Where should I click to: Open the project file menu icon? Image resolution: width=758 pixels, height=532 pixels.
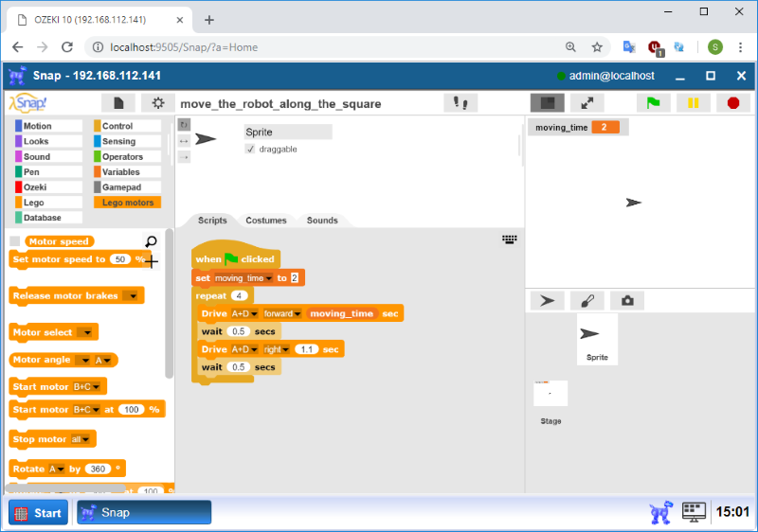[x=118, y=103]
